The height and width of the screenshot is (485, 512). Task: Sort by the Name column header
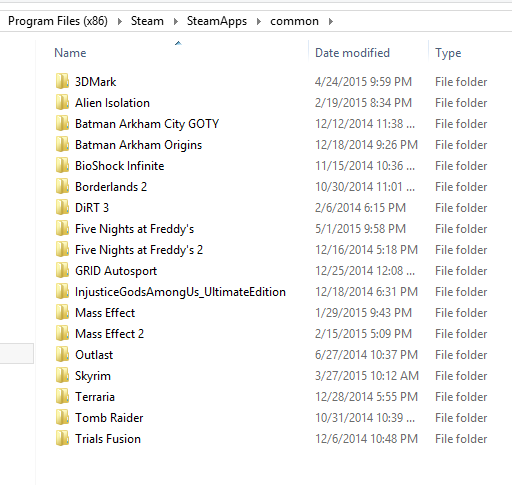pyautogui.click(x=70, y=53)
